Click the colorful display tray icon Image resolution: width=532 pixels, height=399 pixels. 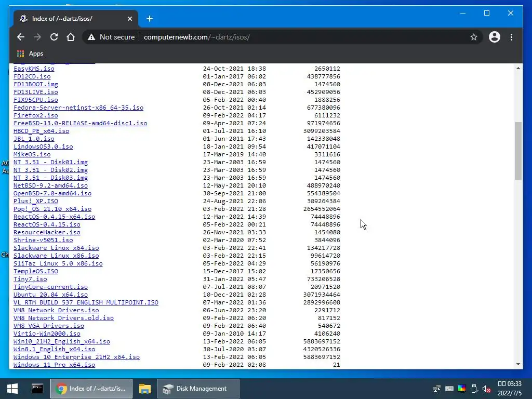point(462,389)
